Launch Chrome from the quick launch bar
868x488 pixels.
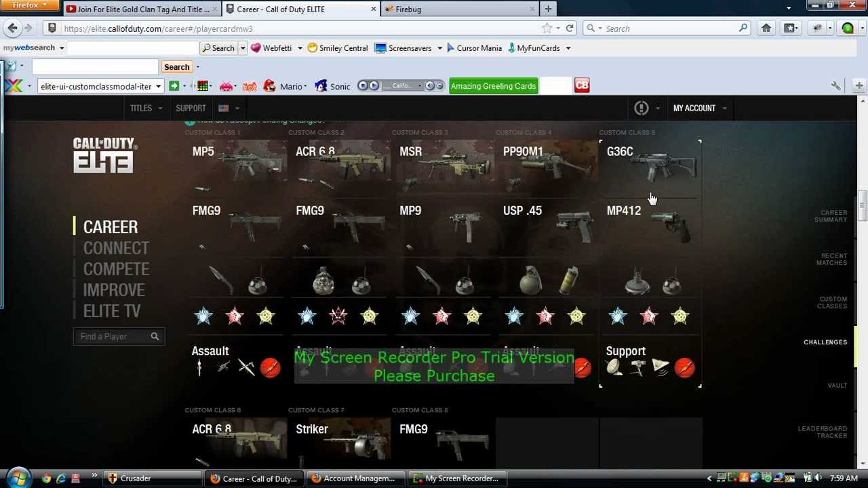click(x=46, y=479)
